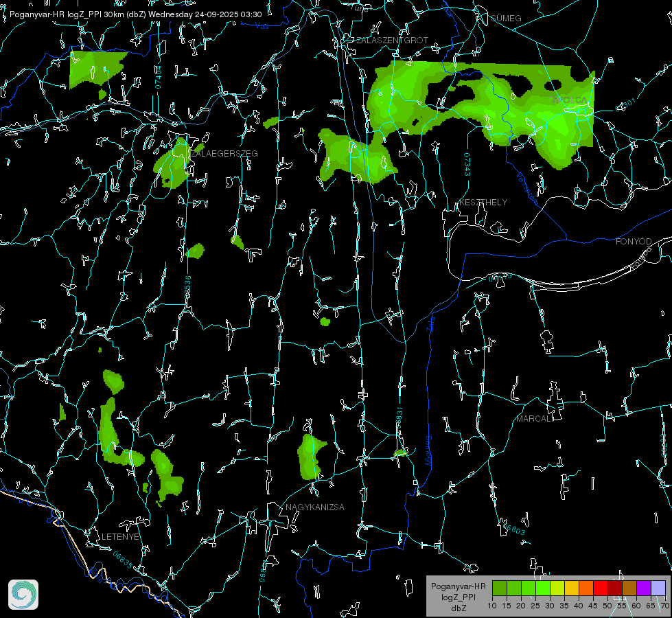
Task: Click the Poganyvar-HR legend title
Action: click(458, 586)
